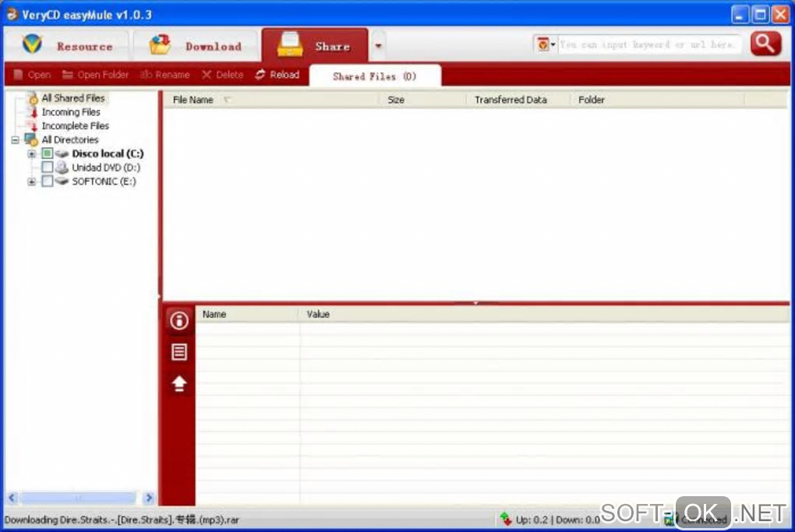The width and height of the screenshot is (795, 532).
Task: Check the Unidad DVD (D:) checkbox
Action: [x=47, y=167]
